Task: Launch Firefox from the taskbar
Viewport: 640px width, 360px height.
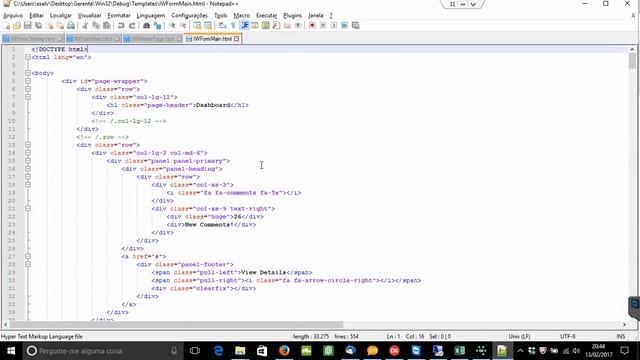Action: click(284, 351)
